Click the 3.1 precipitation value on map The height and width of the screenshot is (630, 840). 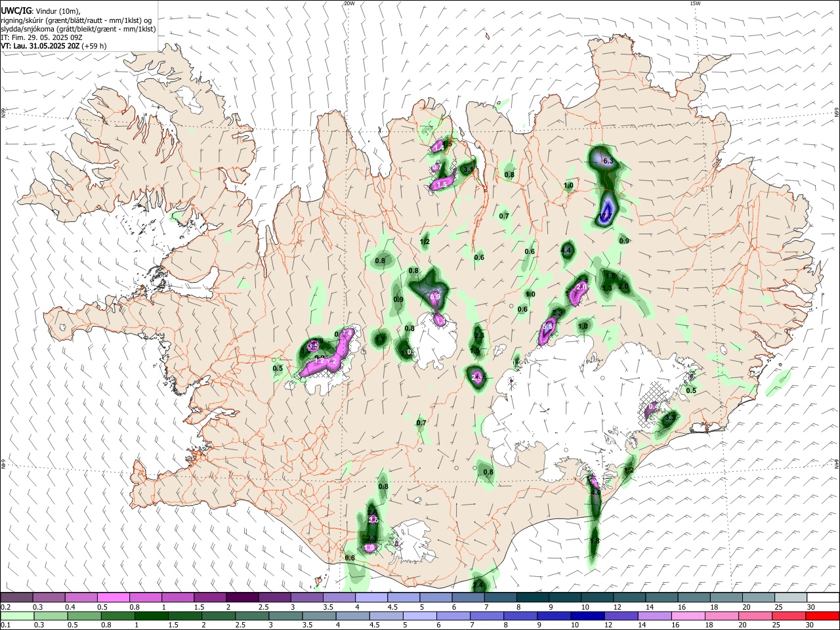(x=467, y=169)
